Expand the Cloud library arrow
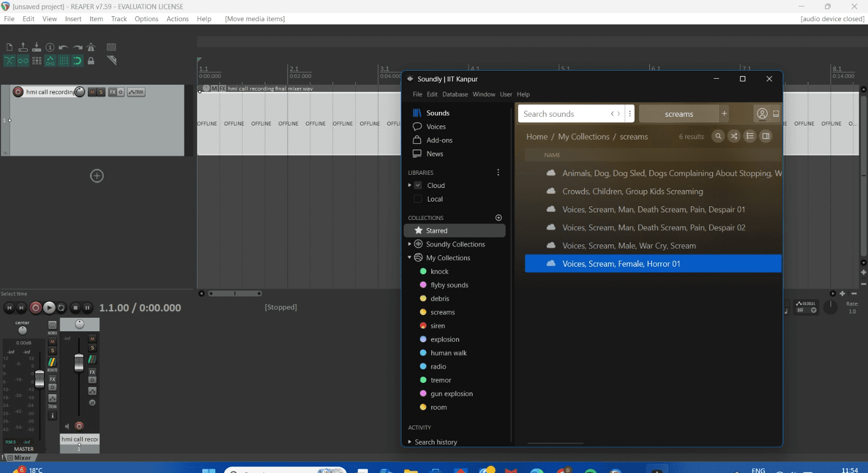The height and width of the screenshot is (473, 868). click(410, 185)
